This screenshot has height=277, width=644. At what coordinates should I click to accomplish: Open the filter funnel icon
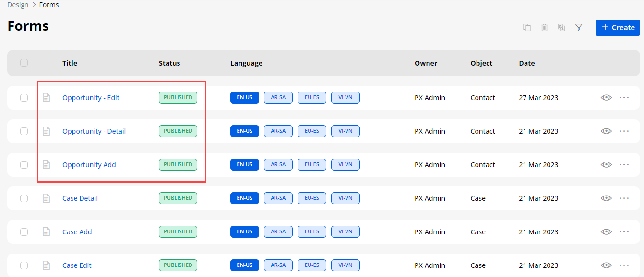coord(579,28)
